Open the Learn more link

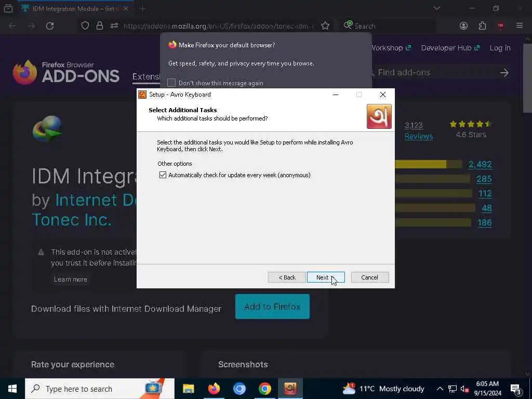pyautogui.click(x=71, y=279)
